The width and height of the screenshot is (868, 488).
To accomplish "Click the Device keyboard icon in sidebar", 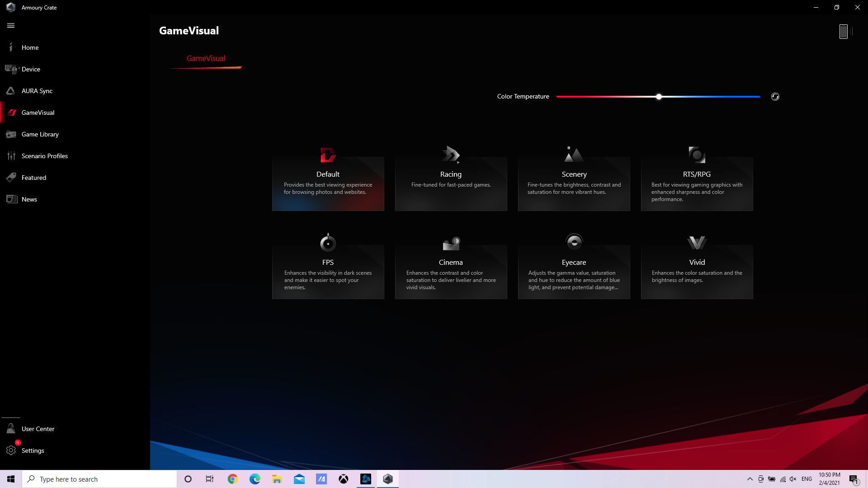I will 11,69.
